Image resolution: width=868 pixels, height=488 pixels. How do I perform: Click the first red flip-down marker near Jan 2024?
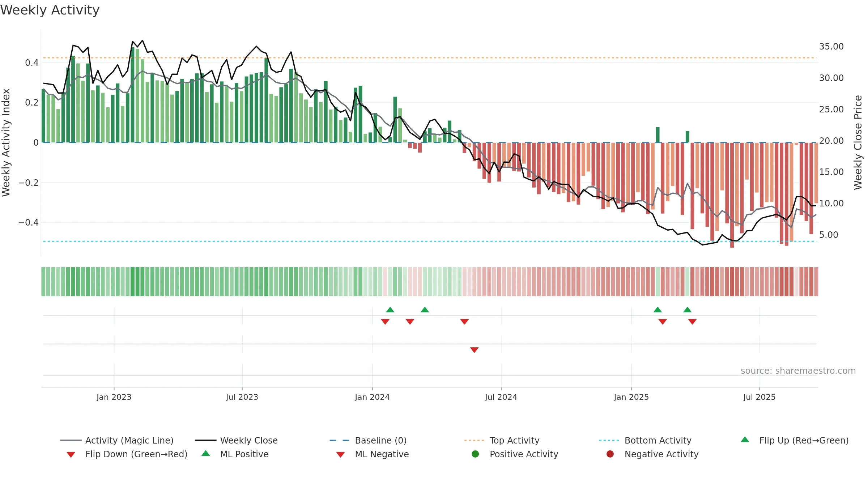pos(385,322)
